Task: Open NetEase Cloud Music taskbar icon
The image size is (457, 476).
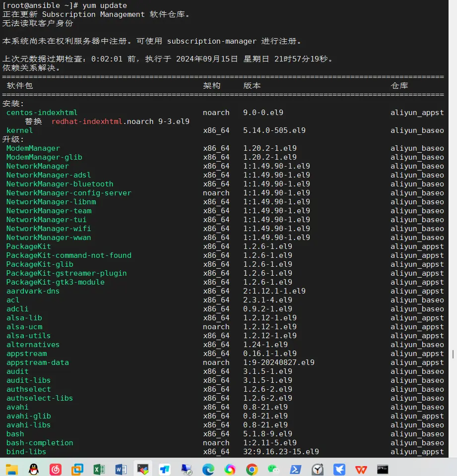Action: coord(56,469)
